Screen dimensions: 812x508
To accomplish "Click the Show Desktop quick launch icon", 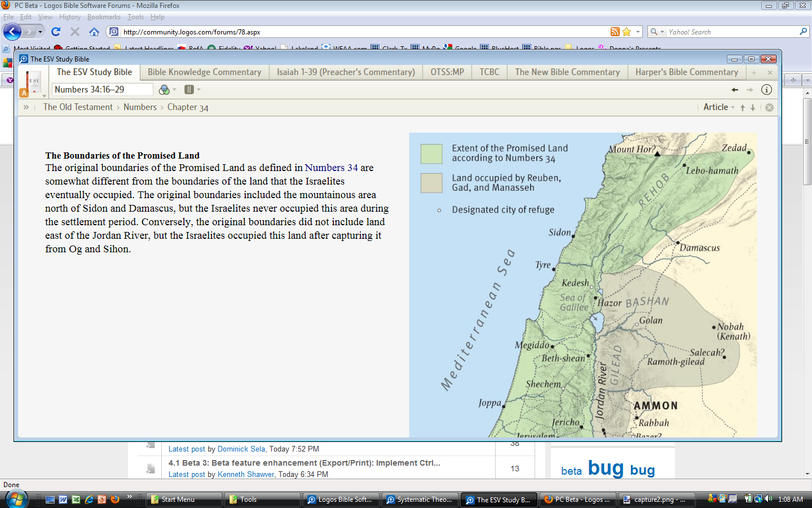I will click(50, 500).
